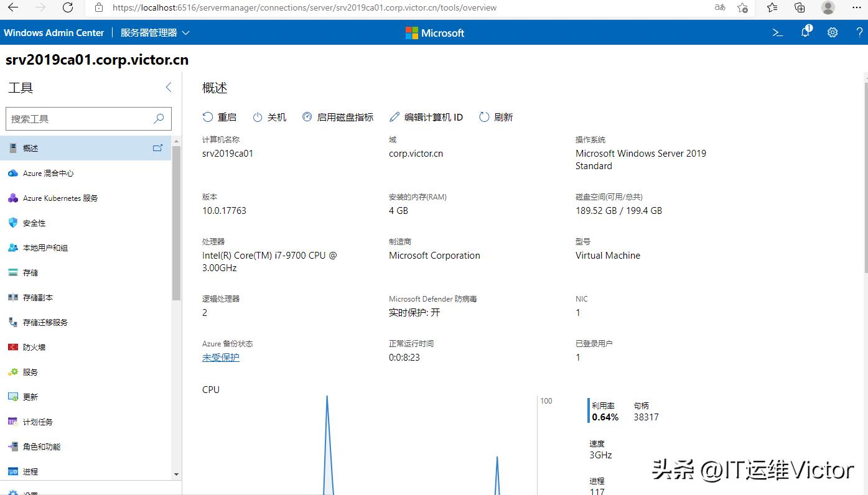Viewport: 868px width, 495px height.
Task: Open browser address bar options chevron
Action: (x=719, y=8)
